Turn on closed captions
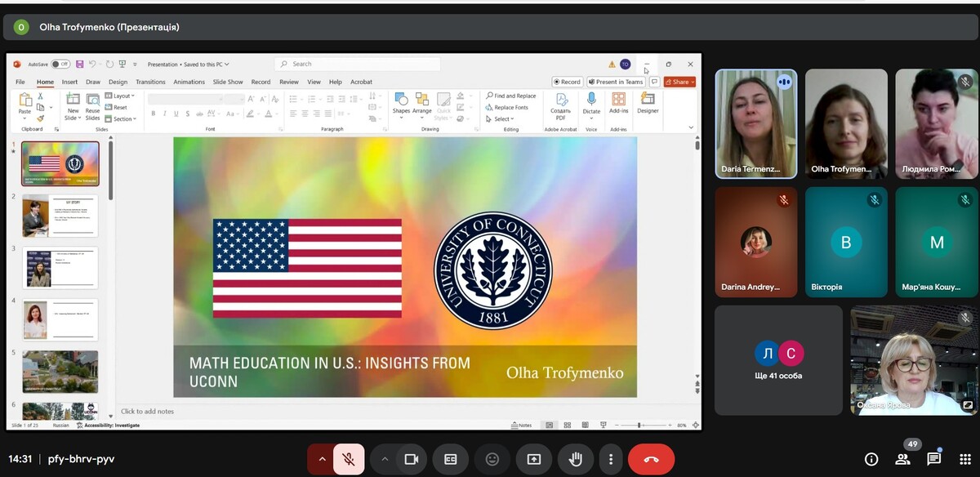Viewport: 980px width, 477px height. (450, 459)
